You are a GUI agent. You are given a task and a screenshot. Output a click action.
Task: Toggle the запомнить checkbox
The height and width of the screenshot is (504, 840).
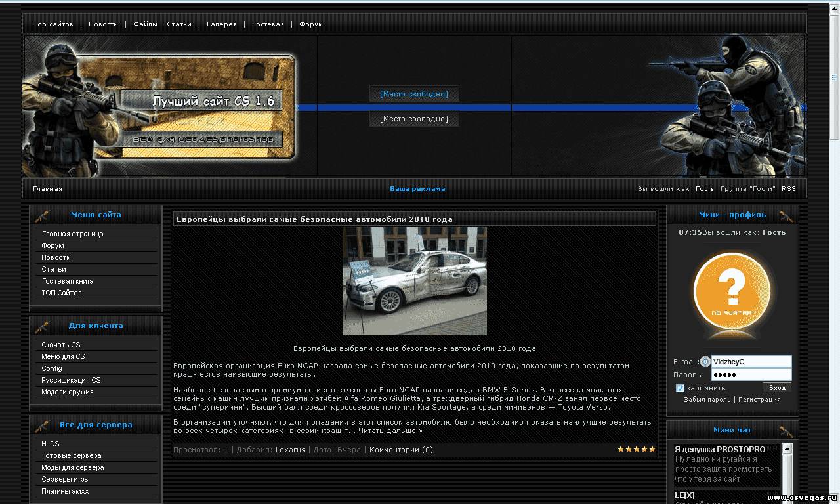pyautogui.click(x=680, y=388)
